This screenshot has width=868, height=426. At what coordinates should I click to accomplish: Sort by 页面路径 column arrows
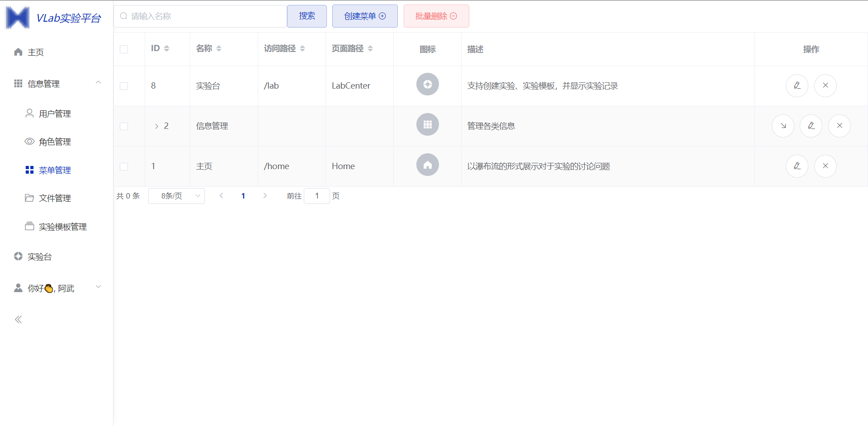[370, 48]
